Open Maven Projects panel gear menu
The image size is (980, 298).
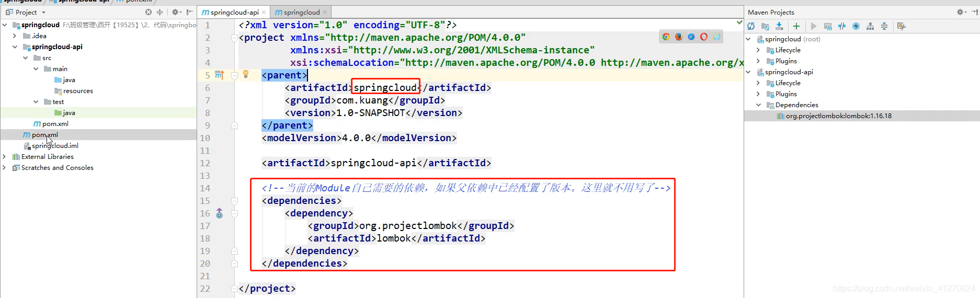pyautogui.click(x=961, y=12)
